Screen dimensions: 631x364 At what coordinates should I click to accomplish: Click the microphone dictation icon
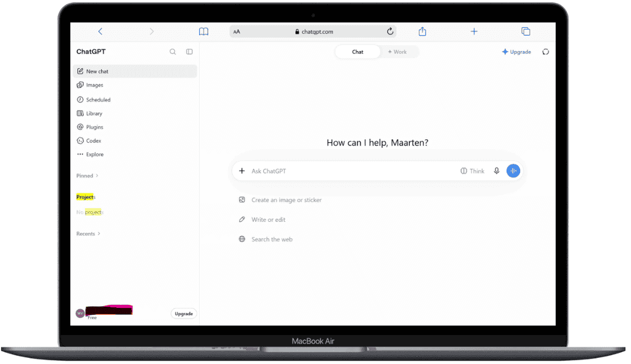tap(497, 171)
